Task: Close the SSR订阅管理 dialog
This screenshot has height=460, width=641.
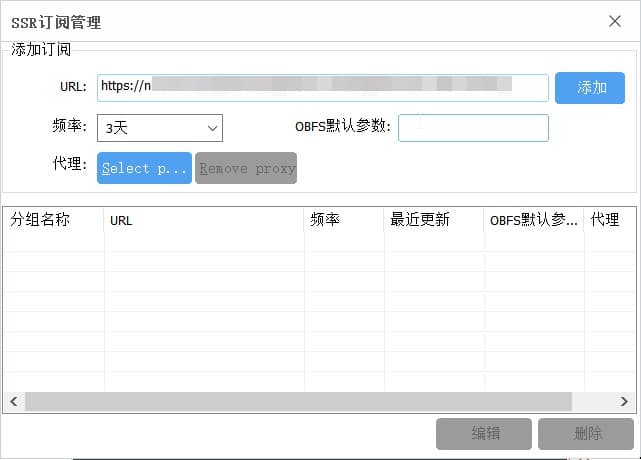Action: tap(613, 21)
